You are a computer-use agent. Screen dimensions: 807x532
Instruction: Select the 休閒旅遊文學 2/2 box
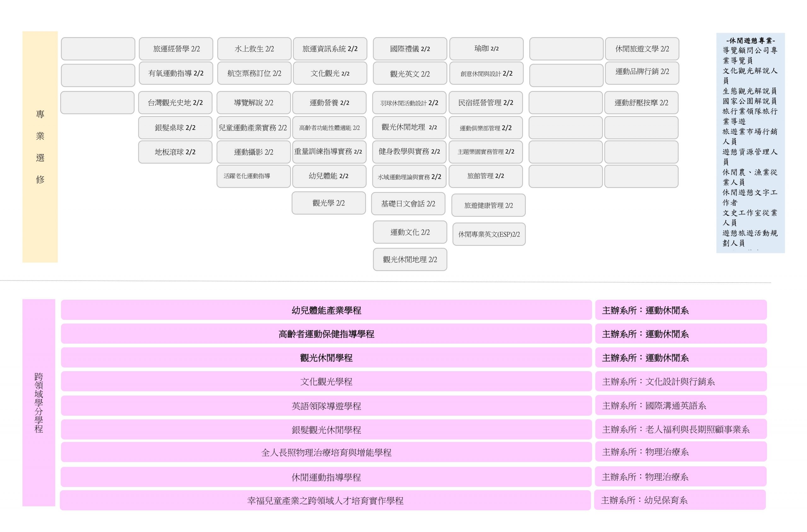[642, 49]
